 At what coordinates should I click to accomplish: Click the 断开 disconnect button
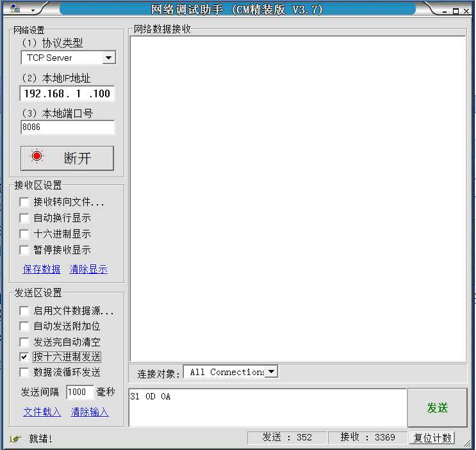pyautogui.click(x=67, y=158)
